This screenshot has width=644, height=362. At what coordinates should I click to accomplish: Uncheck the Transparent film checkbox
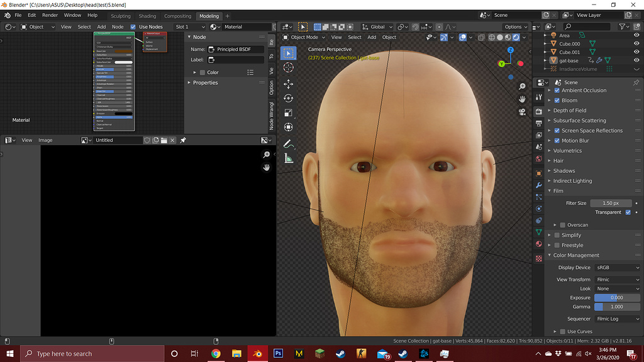(628, 212)
